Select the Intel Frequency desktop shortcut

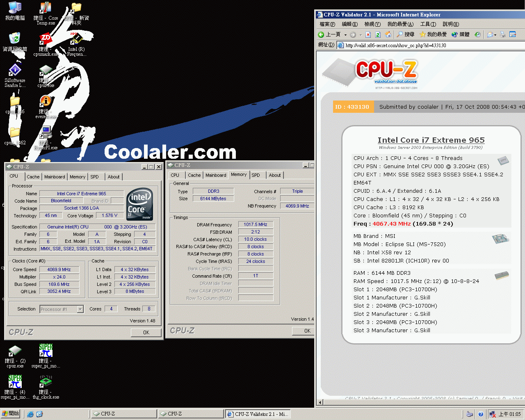coord(76,45)
